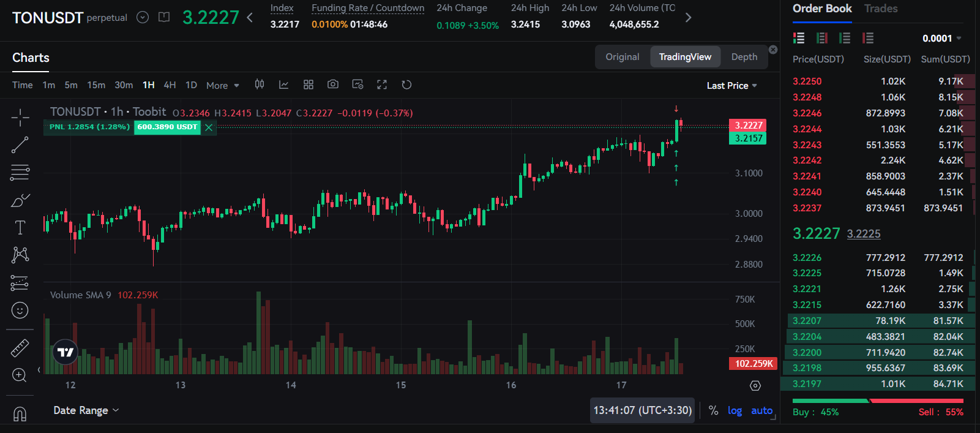Select the 30m timeframe
Screen dimensions: 980x433
(x=124, y=85)
